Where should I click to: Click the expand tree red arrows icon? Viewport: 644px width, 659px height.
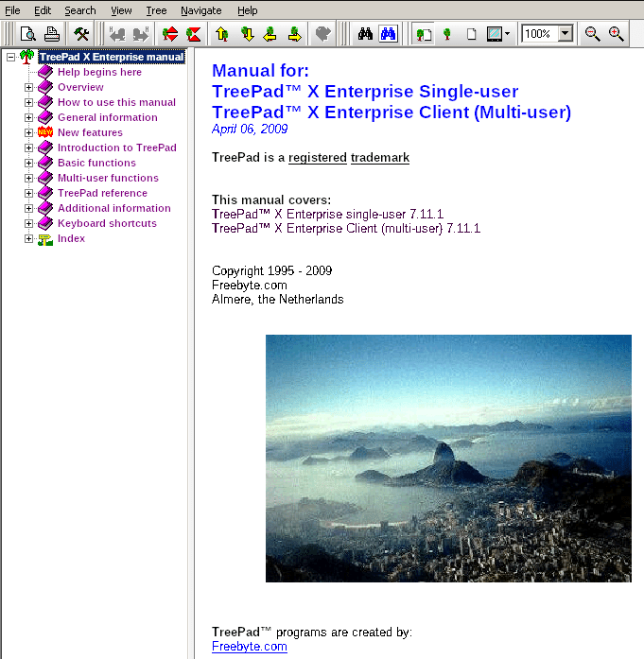tap(170, 34)
